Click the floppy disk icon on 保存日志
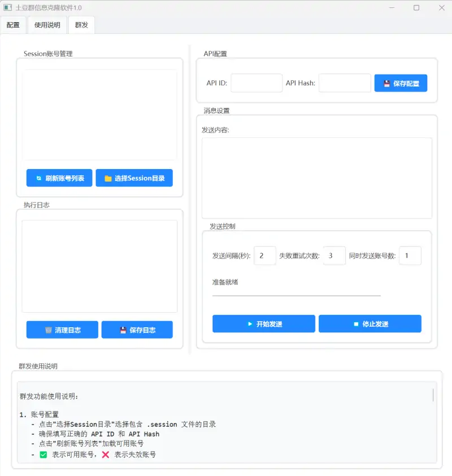452x476 pixels. click(123, 330)
